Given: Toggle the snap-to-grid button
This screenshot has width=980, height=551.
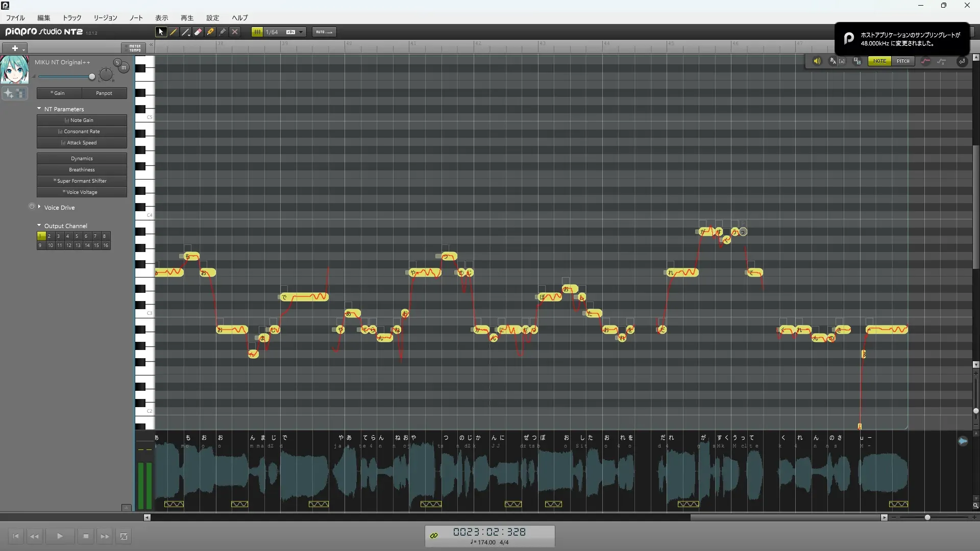Looking at the screenshot, I should [257, 32].
